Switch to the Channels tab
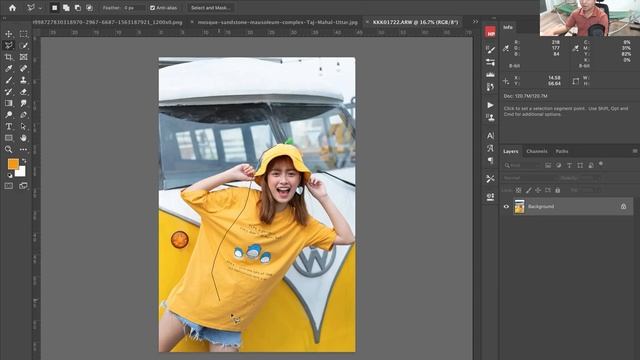Screen dimensions: 640x360 [537, 151]
